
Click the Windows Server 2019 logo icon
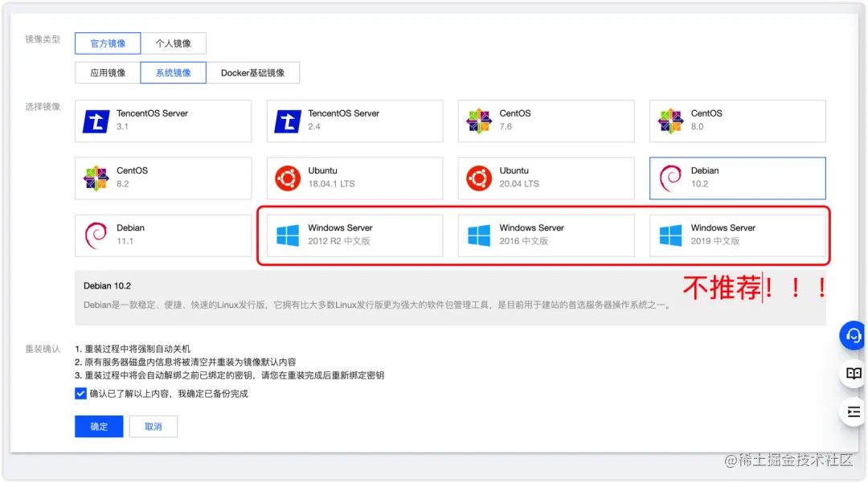pos(670,235)
